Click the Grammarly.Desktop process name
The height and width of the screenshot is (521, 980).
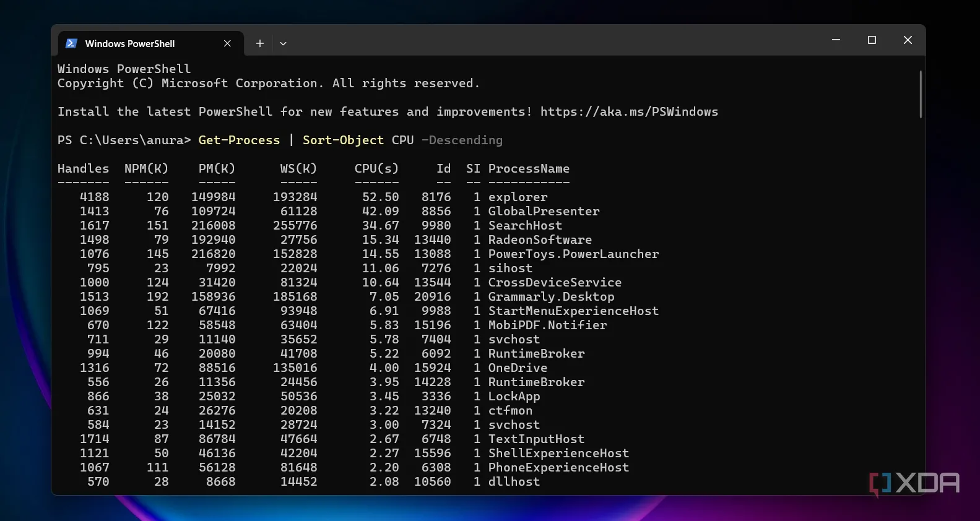(551, 297)
